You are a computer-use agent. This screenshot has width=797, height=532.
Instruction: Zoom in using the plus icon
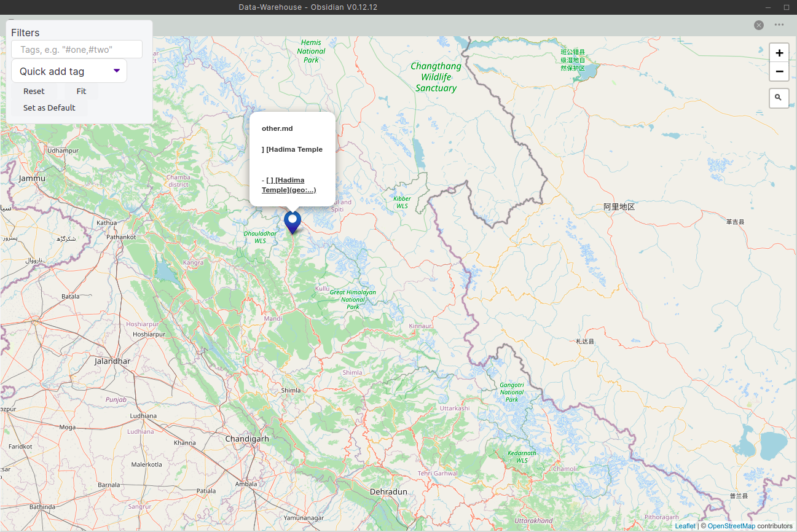(x=779, y=52)
